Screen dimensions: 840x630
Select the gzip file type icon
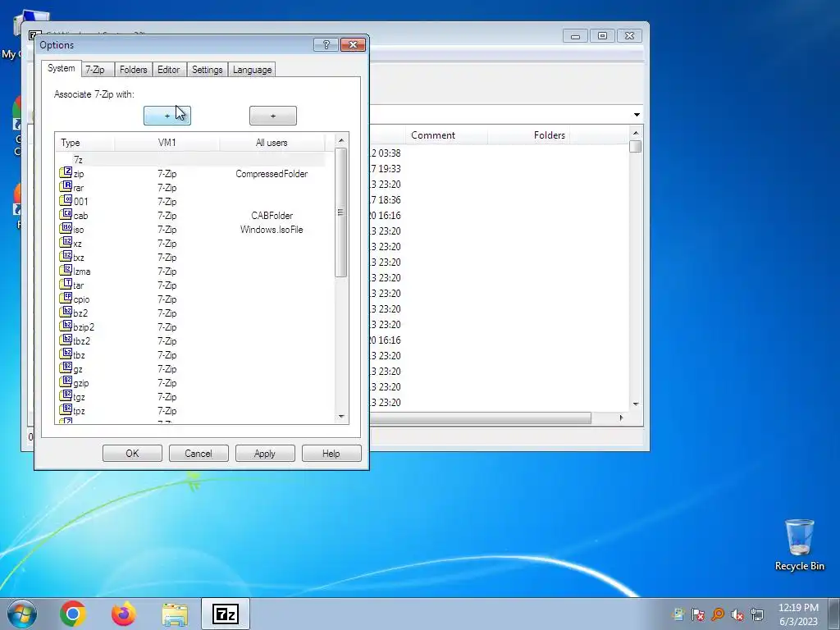tap(66, 381)
